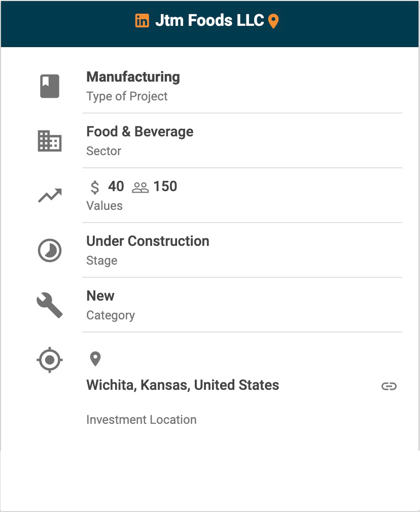Viewport: 420px width, 512px height.
Task: Click the orange map pin in header
Action: [273, 22]
